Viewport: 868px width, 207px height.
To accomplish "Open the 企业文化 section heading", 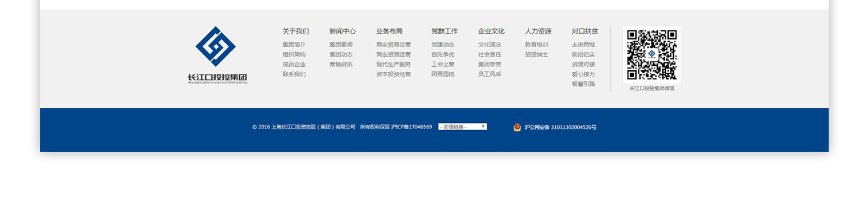I will pyautogui.click(x=491, y=31).
